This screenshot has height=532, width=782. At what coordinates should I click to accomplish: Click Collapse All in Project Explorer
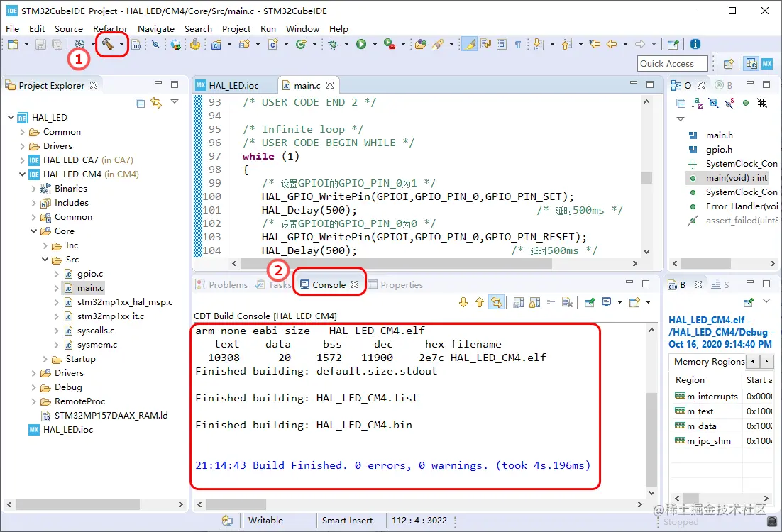pos(140,104)
